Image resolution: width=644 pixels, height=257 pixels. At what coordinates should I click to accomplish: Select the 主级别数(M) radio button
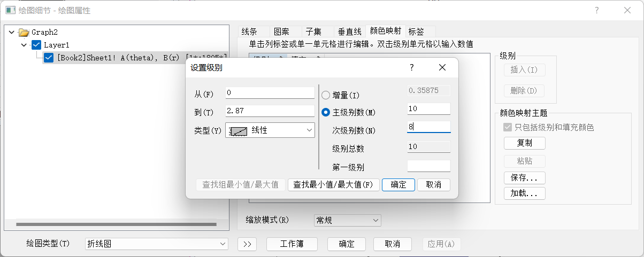point(326,112)
